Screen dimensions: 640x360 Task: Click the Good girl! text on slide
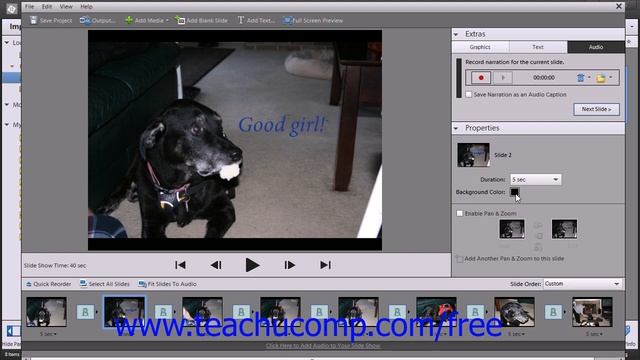[x=282, y=125]
